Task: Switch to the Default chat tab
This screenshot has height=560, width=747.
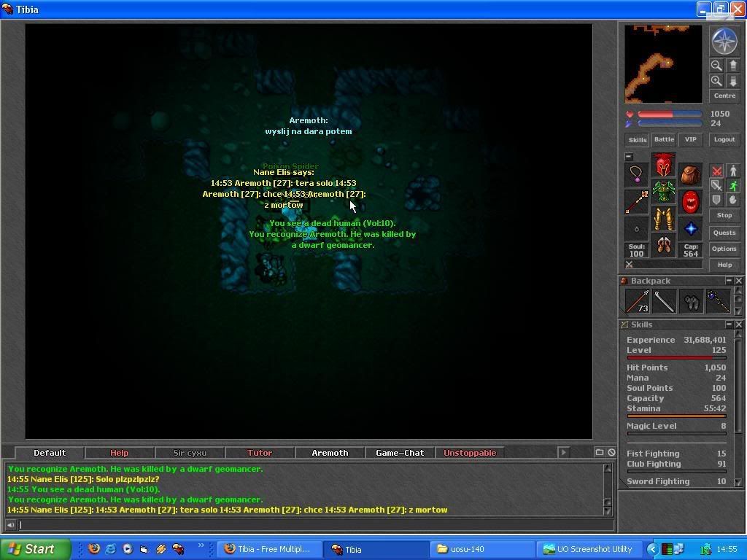Action: click(50, 453)
